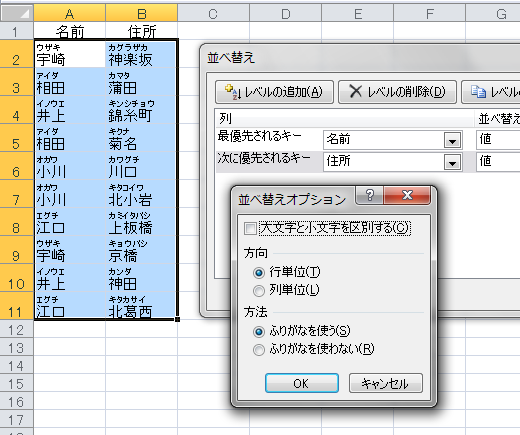Select row 2 header
The image size is (520, 435).
coord(17,54)
